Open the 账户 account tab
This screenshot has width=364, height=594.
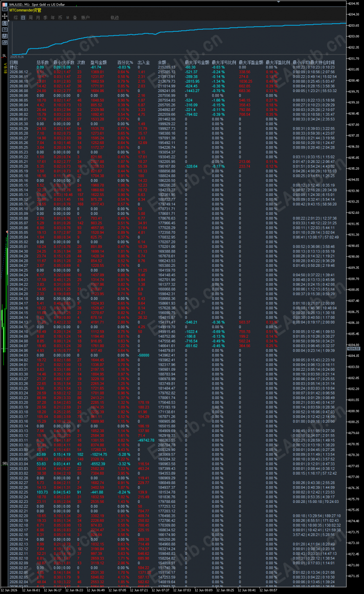pyautogui.click(x=85, y=17)
